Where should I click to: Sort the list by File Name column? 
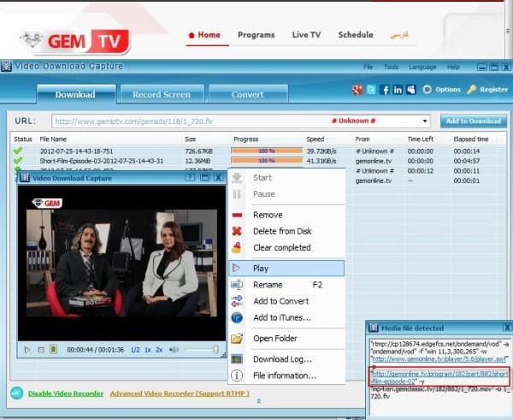tap(53, 139)
